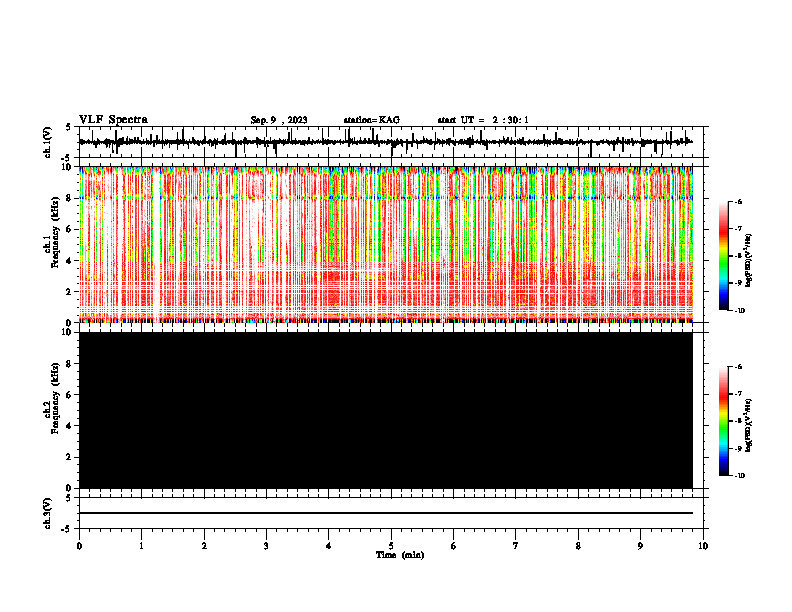Click the black ch.2 spectrogram plot

(386, 410)
